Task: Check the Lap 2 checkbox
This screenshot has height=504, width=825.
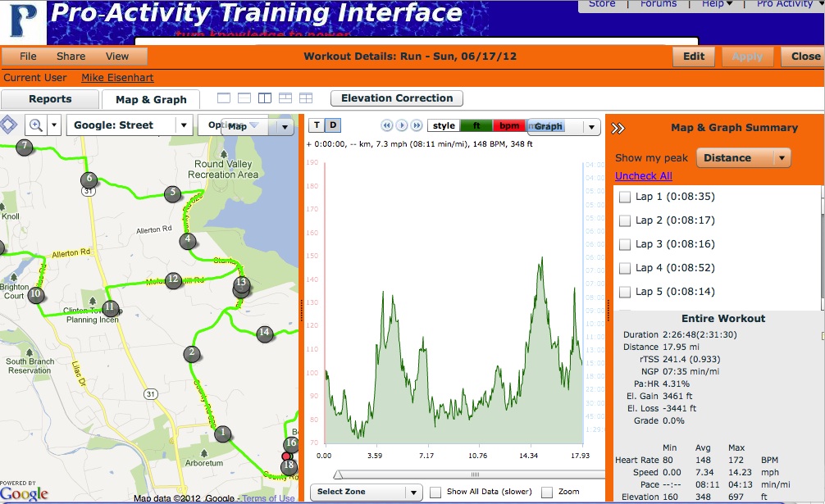Action: click(625, 220)
